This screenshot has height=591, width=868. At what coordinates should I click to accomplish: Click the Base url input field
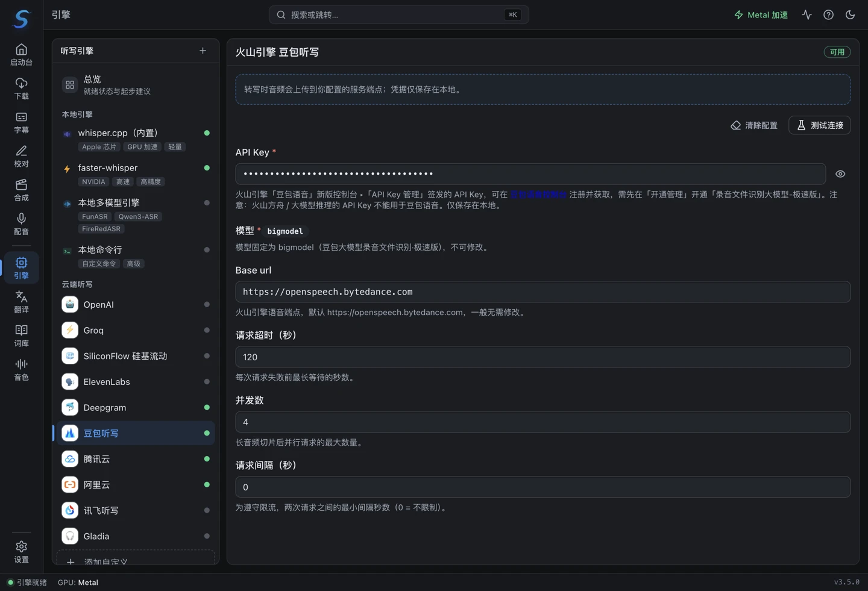pos(543,292)
